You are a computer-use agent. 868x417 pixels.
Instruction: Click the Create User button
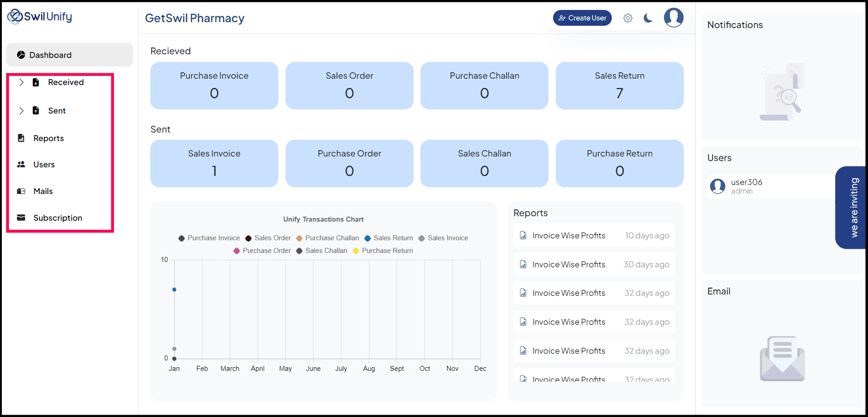582,18
